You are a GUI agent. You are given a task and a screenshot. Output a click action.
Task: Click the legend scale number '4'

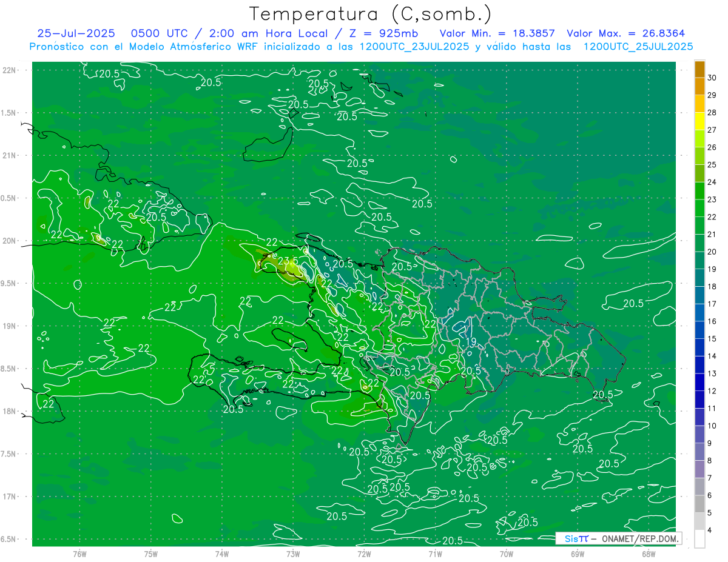pyautogui.click(x=710, y=530)
